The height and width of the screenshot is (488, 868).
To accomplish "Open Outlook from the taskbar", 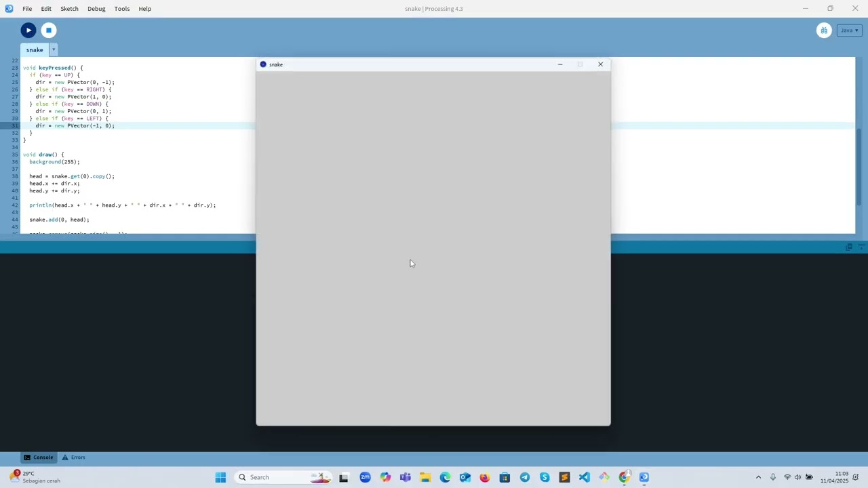I will click(465, 477).
